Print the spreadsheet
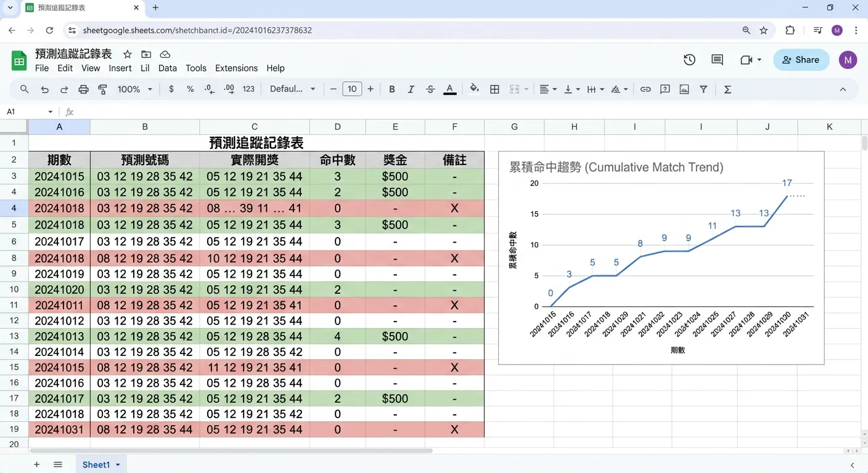 (x=84, y=89)
